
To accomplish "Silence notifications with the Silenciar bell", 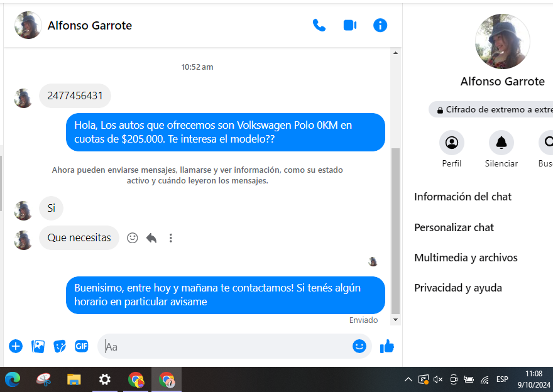I will (501, 143).
